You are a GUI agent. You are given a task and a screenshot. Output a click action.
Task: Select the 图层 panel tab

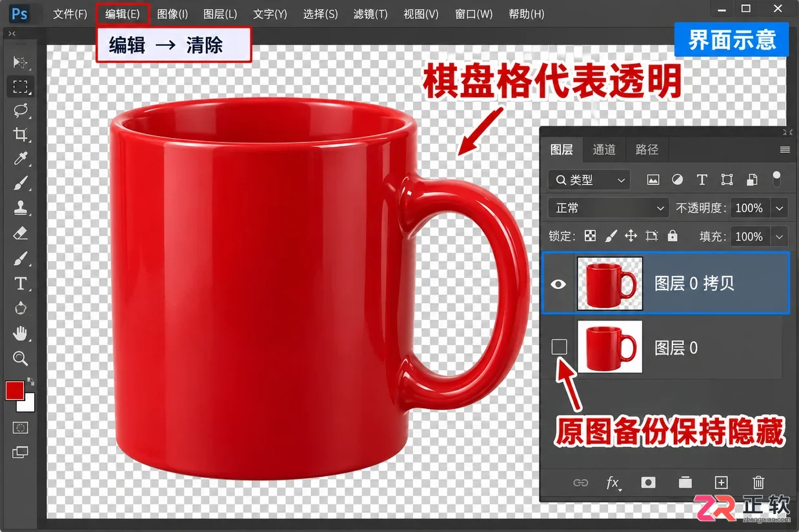pos(561,150)
